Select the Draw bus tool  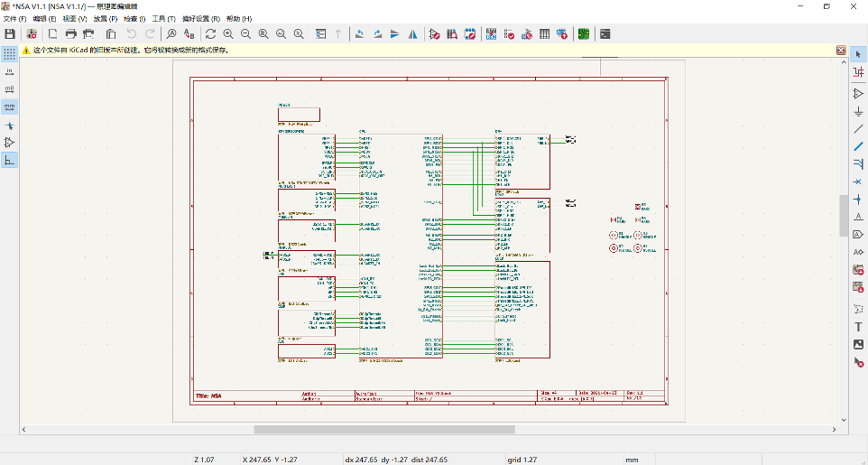[858, 146]
